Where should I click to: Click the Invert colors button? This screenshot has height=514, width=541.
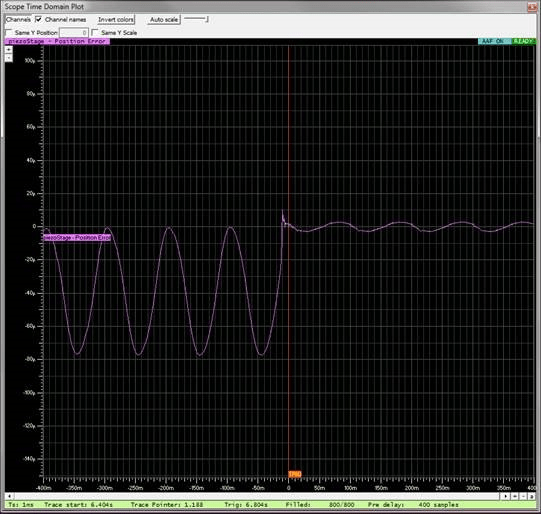[x=116, y=20]
